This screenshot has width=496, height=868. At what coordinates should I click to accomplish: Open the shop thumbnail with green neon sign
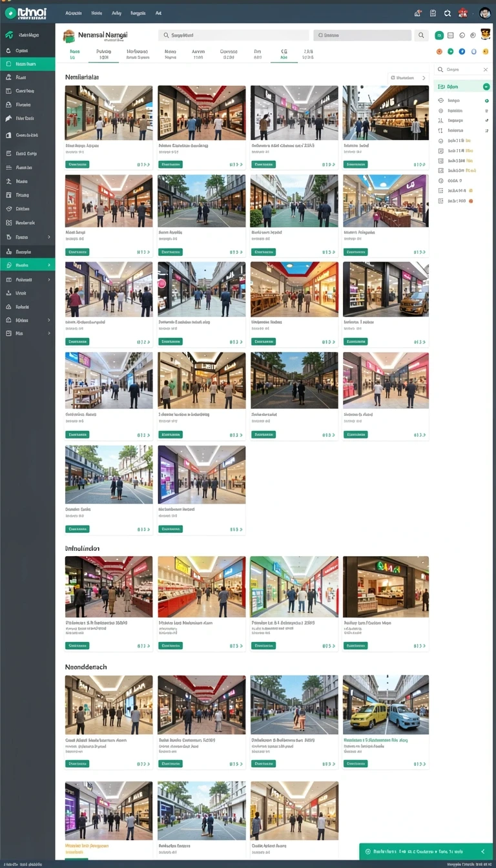pos(386,586)
